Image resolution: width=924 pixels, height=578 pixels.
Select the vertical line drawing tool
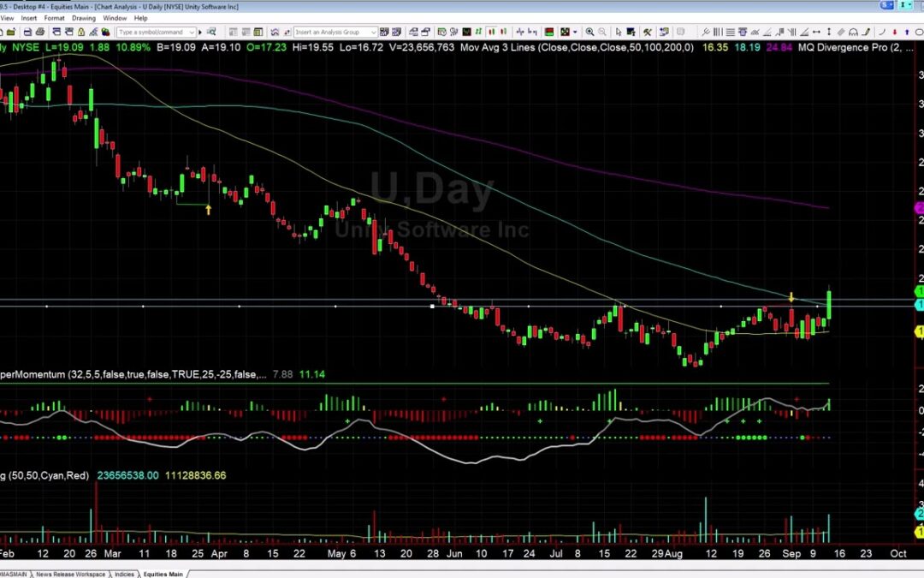click(x=828, y=31)
